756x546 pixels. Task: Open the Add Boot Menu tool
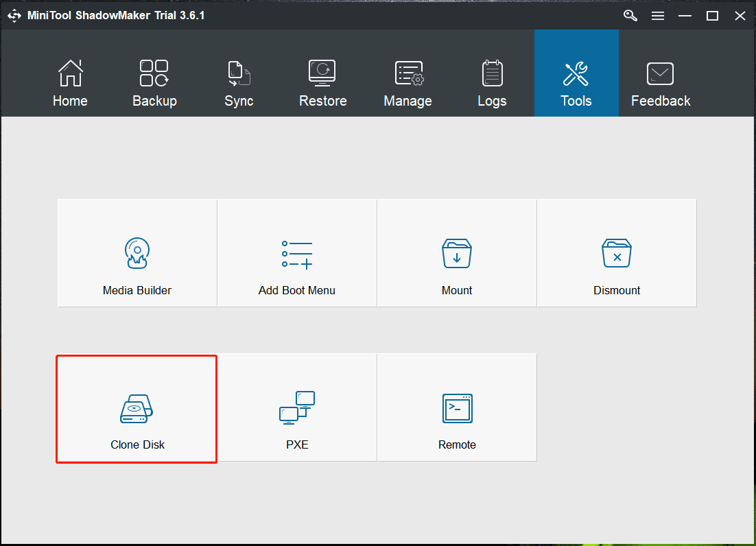pos(297,254)
